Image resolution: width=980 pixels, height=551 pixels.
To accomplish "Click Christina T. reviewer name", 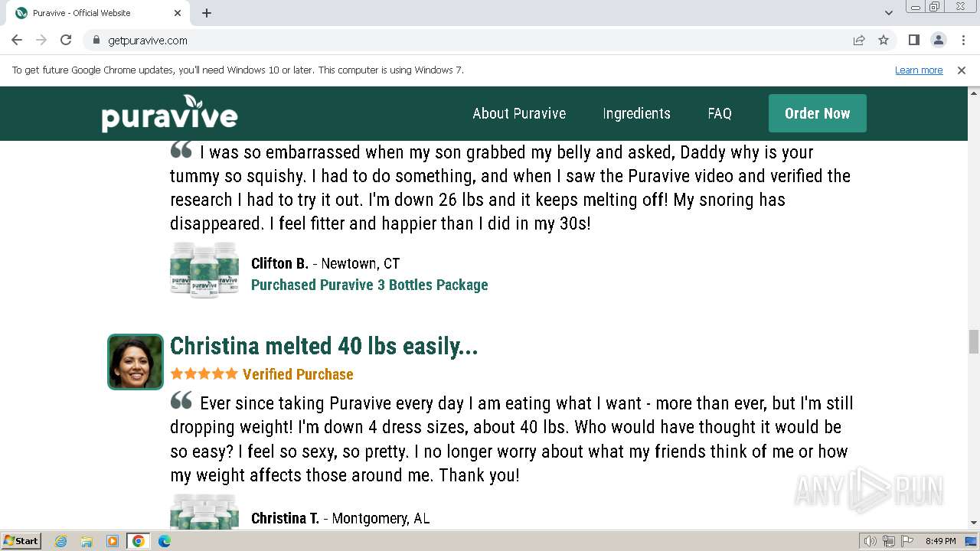I will (x=285, y=518).
